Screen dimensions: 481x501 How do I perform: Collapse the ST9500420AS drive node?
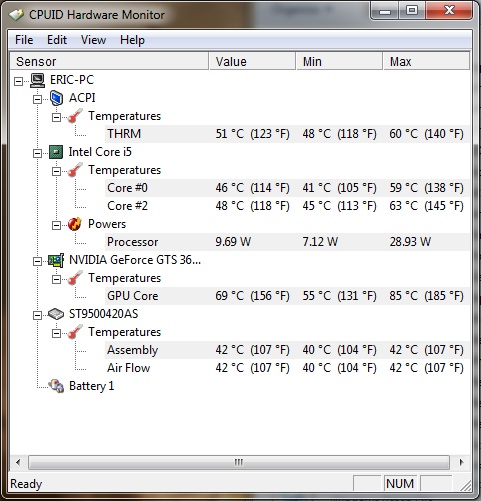click(x=38, y=315)
